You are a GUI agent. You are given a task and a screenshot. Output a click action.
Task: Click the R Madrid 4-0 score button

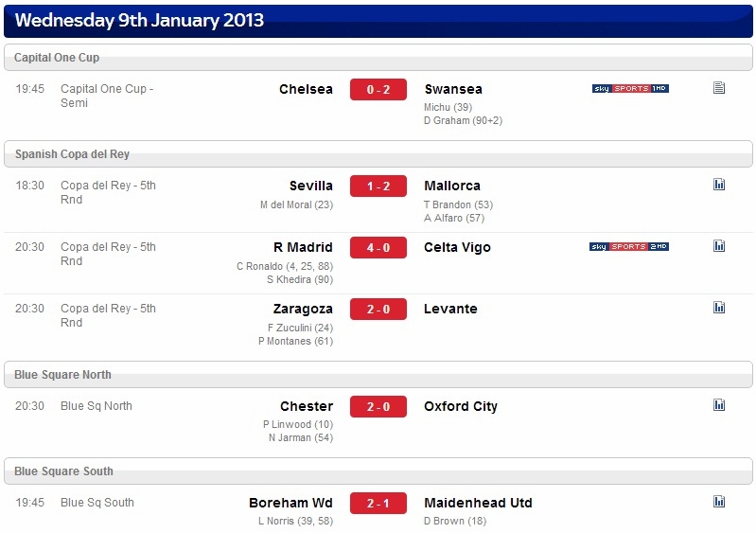click(x=378, y=247)
